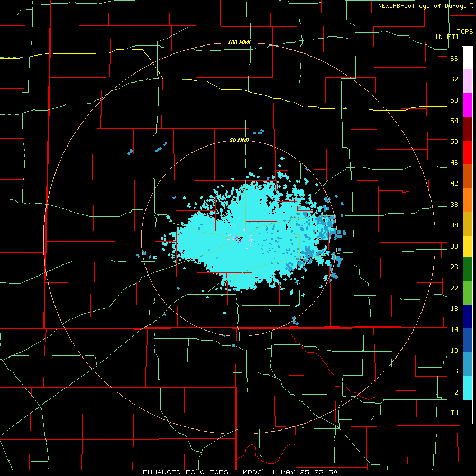
Task: Click the legend value "46"
Action: [x=454, y=163]
